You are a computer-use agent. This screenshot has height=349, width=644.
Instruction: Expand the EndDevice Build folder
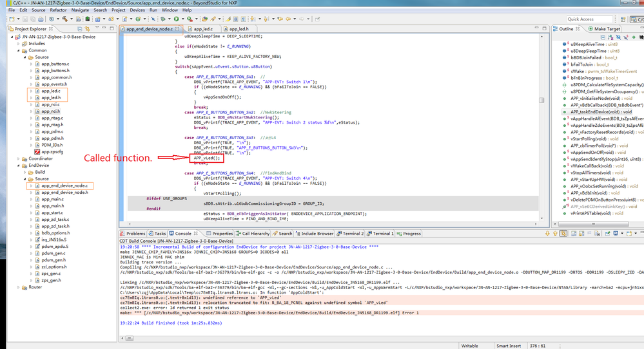[x=25, y=172]
